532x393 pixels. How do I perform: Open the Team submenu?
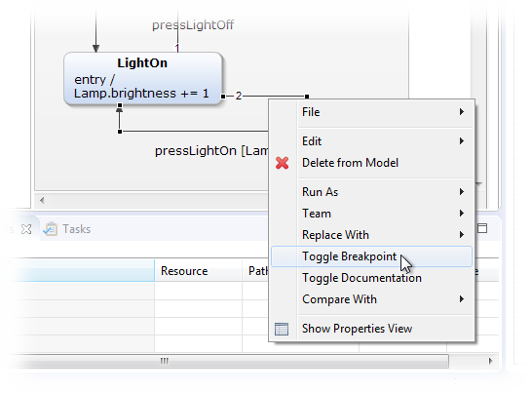[371, 214]
